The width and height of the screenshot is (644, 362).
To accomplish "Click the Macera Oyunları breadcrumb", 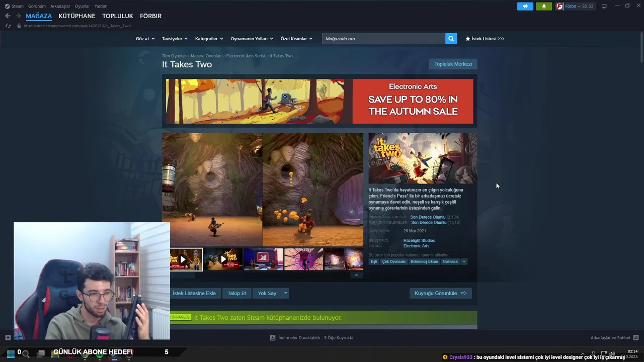I will (206, 56).
